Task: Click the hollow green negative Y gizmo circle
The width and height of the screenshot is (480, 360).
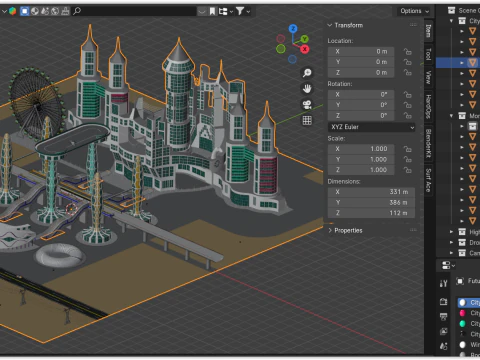Action: coord(281,49)
